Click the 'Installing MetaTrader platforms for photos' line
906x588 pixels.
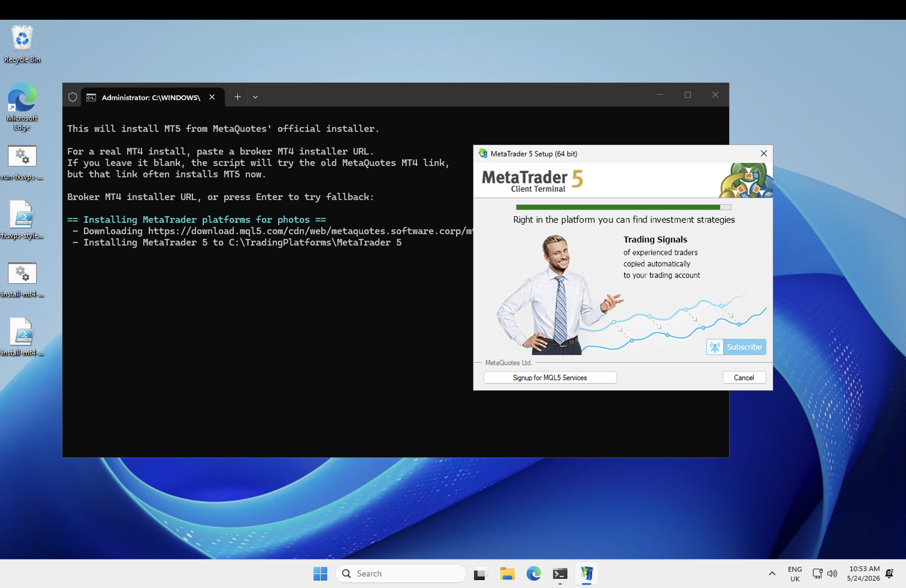197,220
